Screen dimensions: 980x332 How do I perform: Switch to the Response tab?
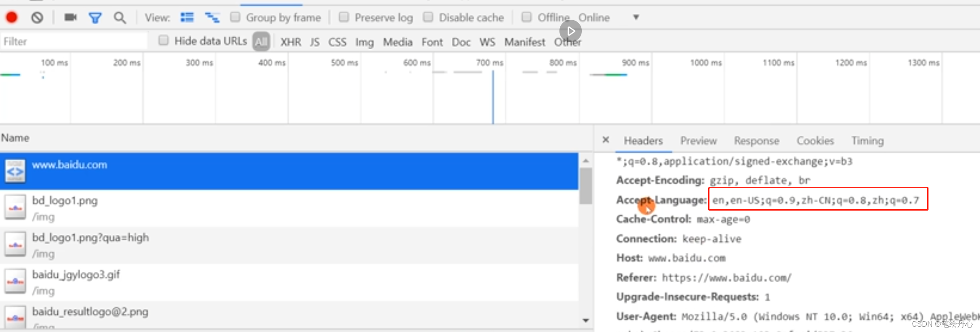coord(756,141)
